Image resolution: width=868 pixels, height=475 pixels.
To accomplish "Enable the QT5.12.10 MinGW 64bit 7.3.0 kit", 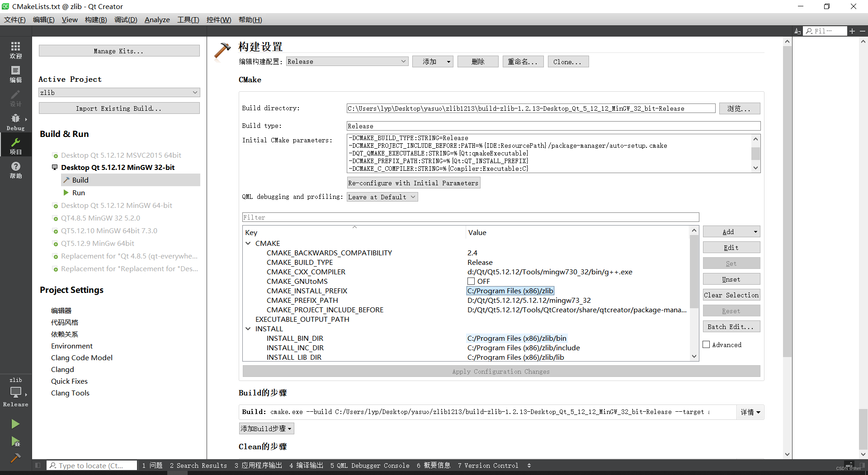I will [x=56, y=231].
